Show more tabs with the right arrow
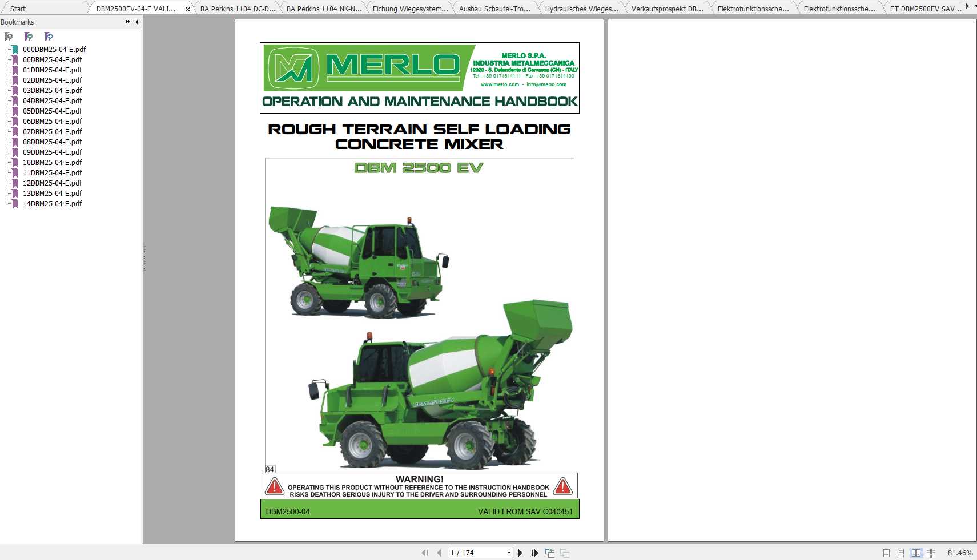The width and height of the screenshot is (977, 560). click(x=967, y=6)
